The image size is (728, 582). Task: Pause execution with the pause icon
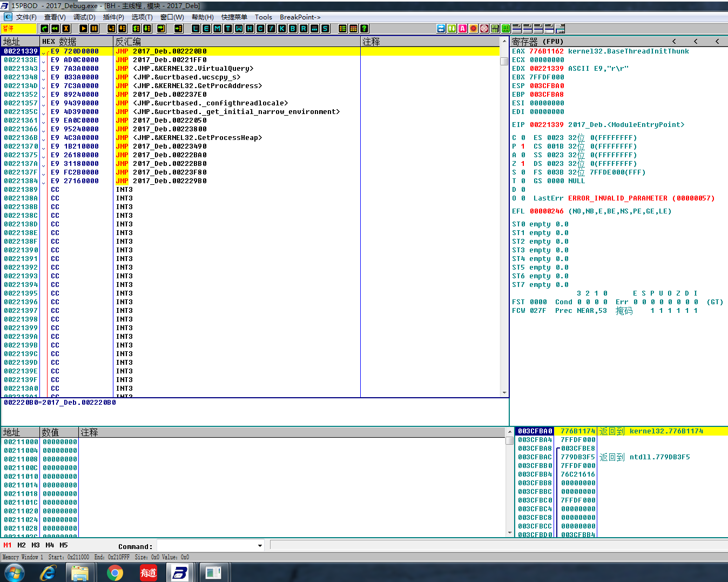[x=94, y=28]
